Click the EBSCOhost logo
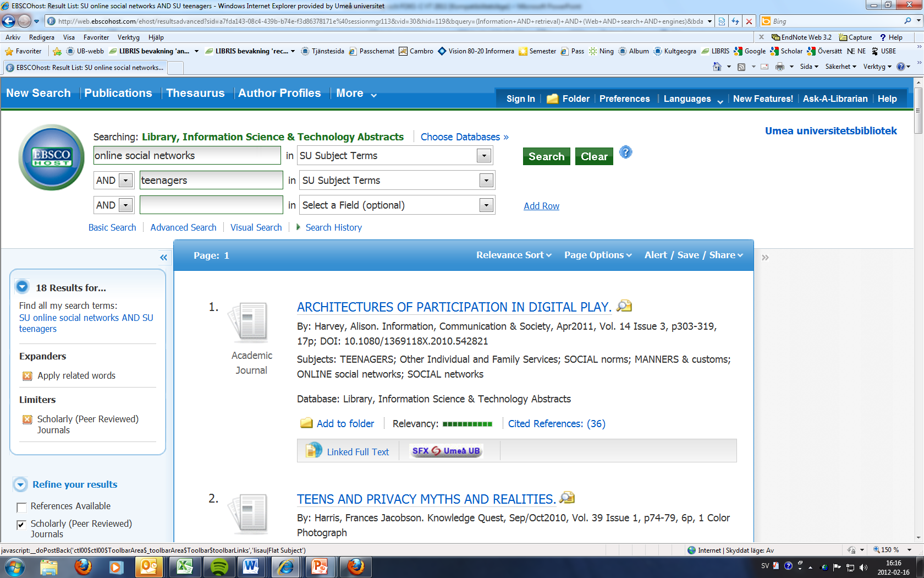 (x=51, y=157)
